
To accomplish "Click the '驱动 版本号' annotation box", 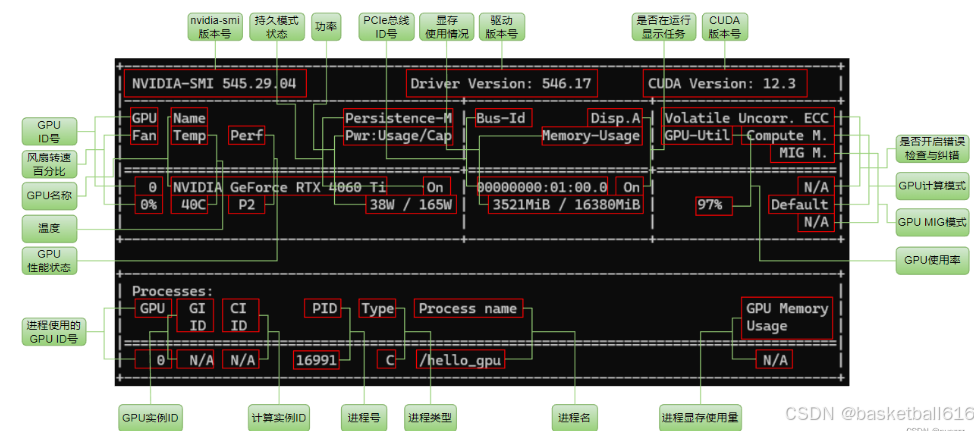I will [501, 26].
